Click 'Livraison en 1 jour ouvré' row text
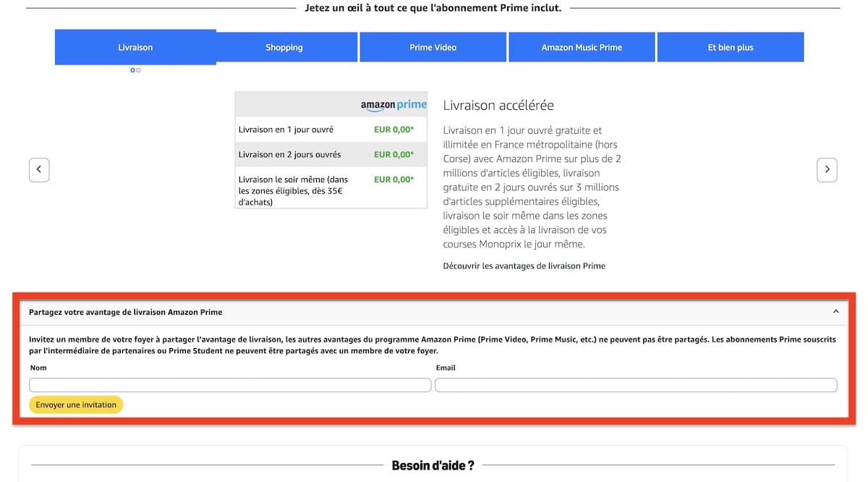 [x=286, y=130]
